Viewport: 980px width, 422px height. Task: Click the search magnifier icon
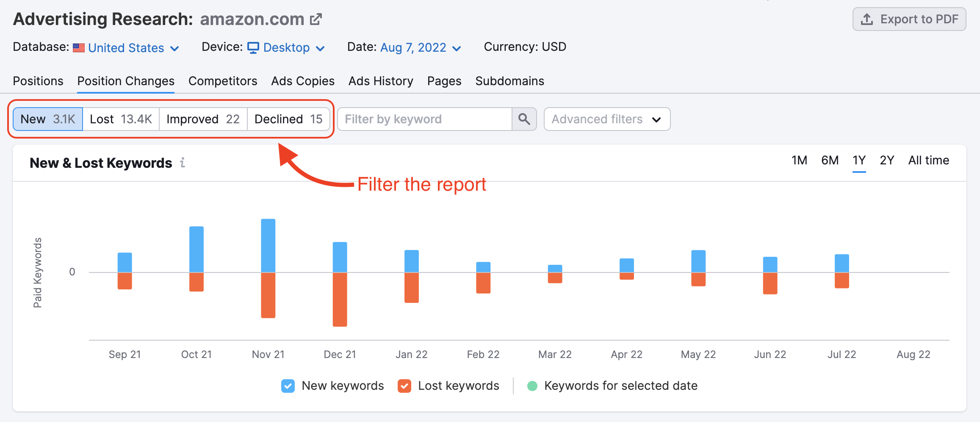(x=524, y=119)
